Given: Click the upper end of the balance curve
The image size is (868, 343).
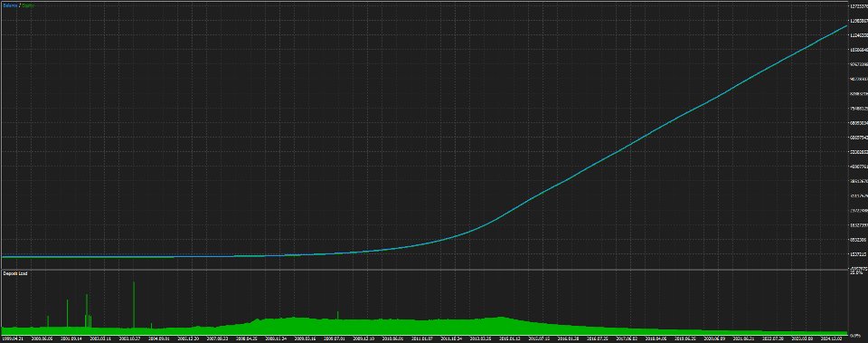Looking at the screenshot, I should coord(846,26).
